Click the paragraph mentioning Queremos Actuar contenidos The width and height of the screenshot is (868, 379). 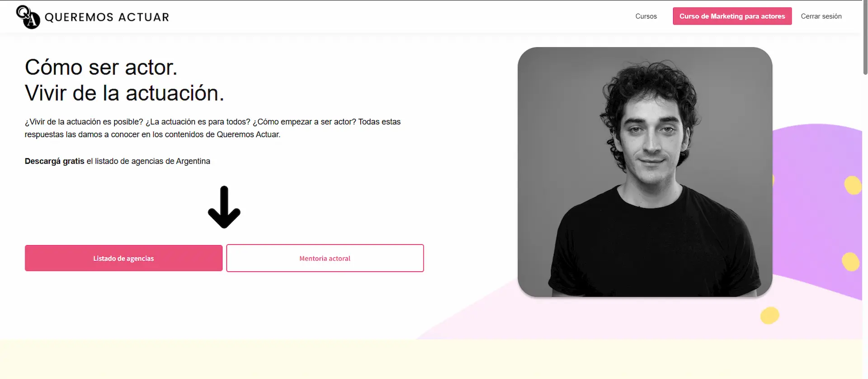click(x=212, y=128)
